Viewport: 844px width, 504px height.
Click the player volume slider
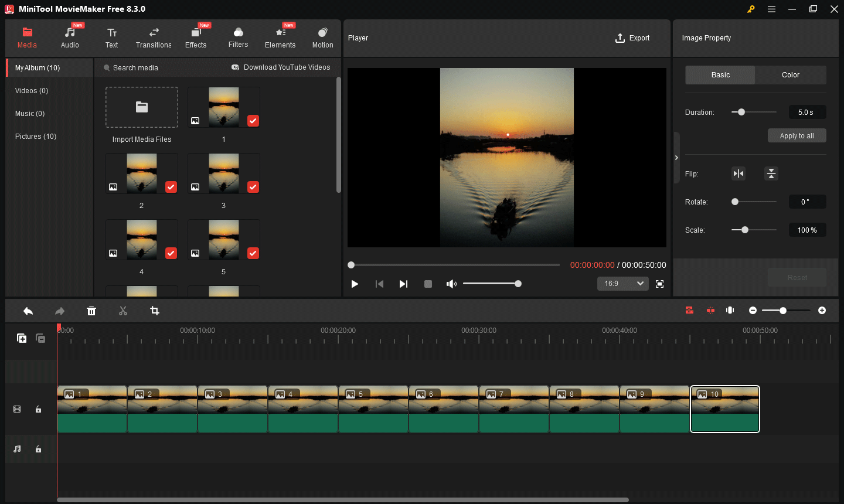[x=491, y=284]
